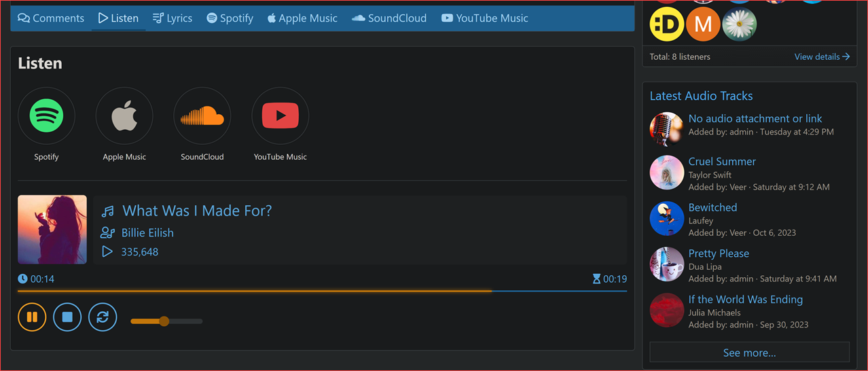868x371 pixels.
Task: Open Spotify from the Listen icons
Action: click(46, 116)
